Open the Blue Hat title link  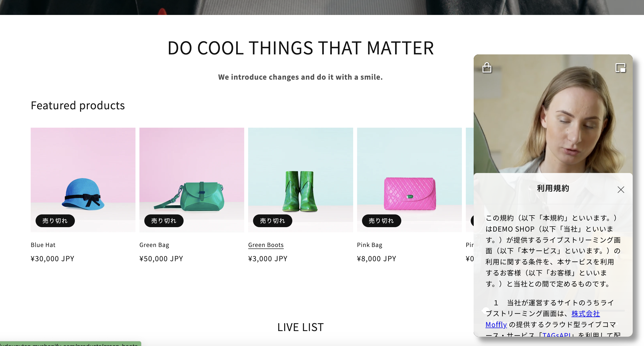point(43,245)
